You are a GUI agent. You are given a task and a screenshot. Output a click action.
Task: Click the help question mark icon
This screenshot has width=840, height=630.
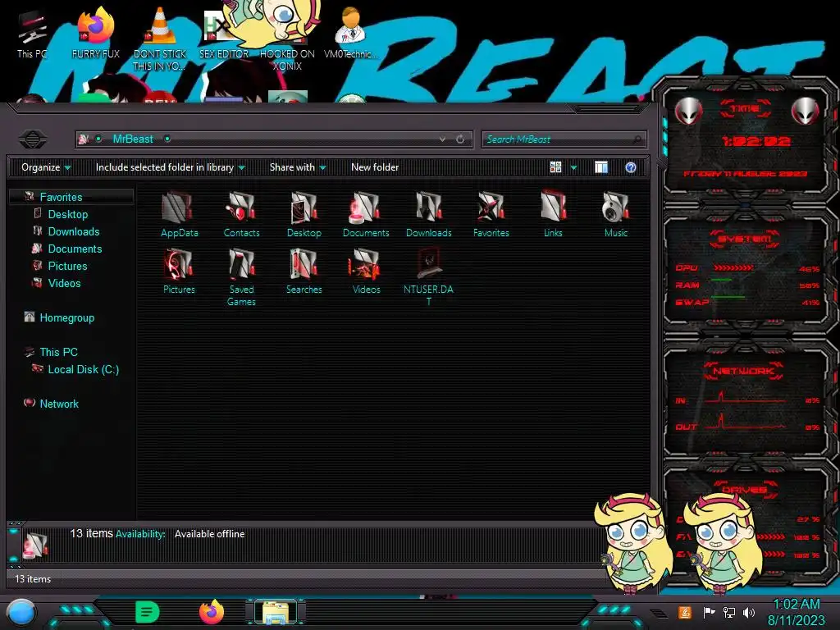pyautogui.click(x=631, y=167)
